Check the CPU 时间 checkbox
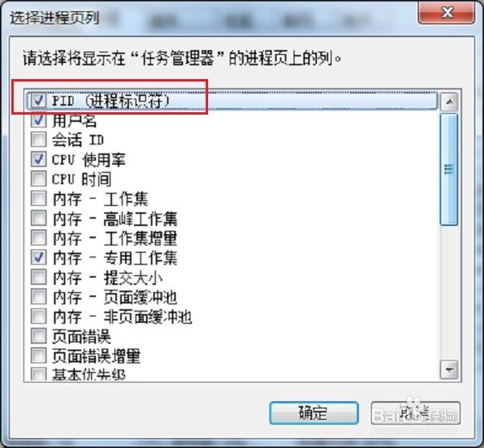This screenshot has height=448, width=484. (39, 178)
